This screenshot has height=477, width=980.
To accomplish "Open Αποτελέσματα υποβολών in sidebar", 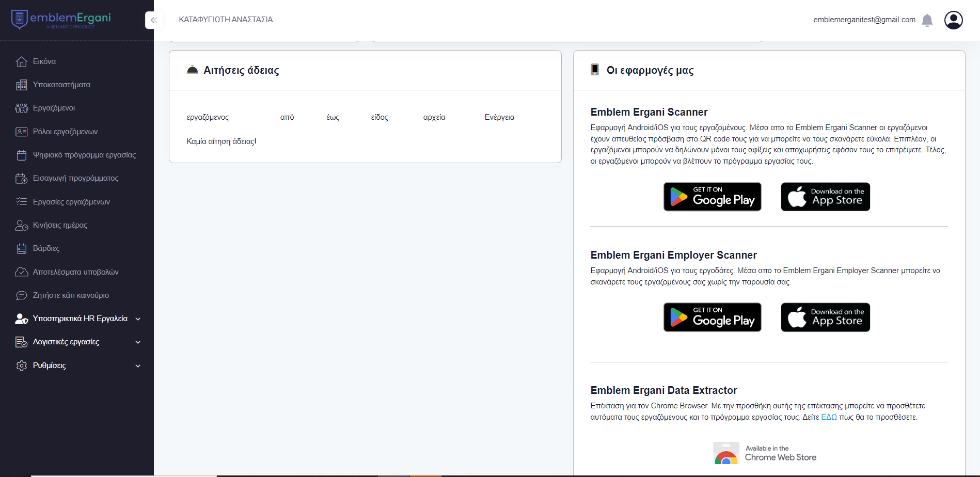I will point(75,272).
